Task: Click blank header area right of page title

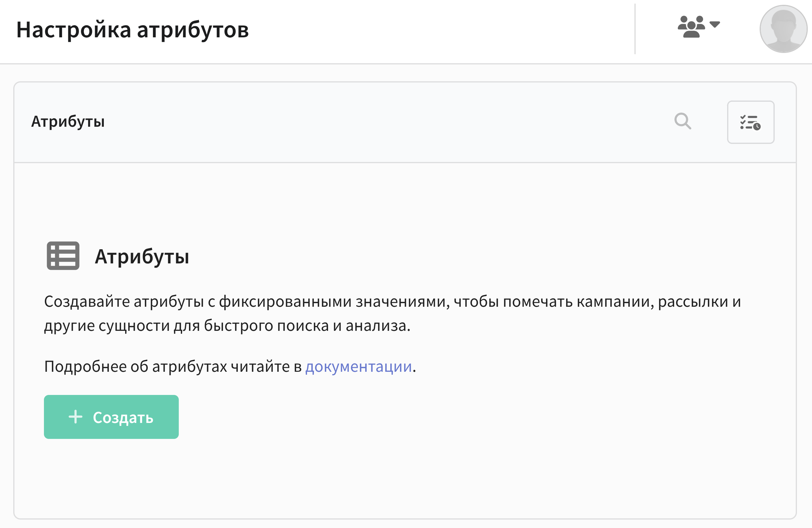Action: (444, 30)
